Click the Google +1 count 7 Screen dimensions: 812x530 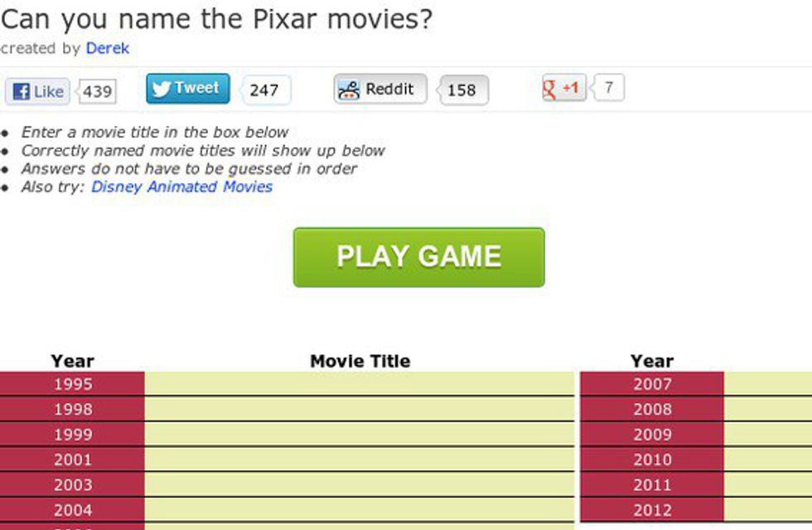[609, 88]
